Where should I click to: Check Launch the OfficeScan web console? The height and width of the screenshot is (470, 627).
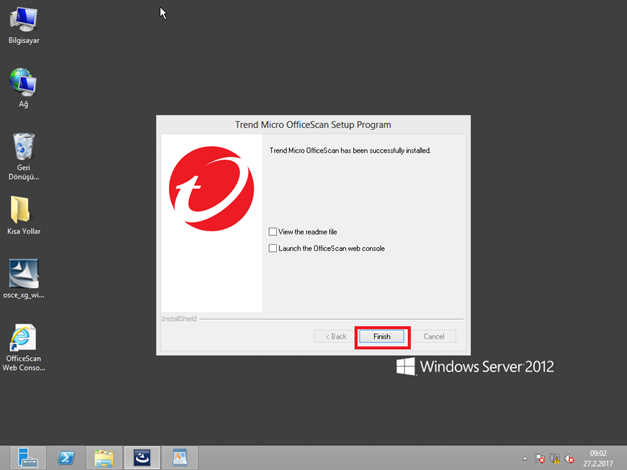coord(273,248)
